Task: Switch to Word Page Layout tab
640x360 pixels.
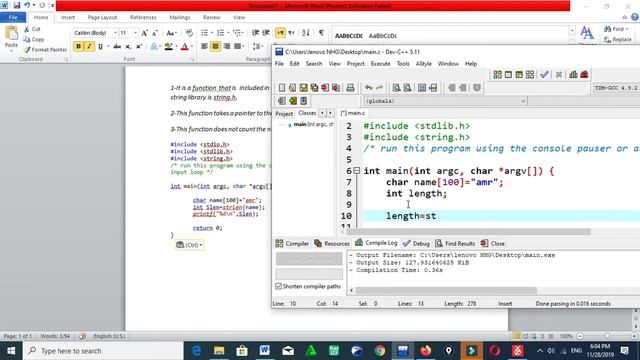Action: [102, 18]
